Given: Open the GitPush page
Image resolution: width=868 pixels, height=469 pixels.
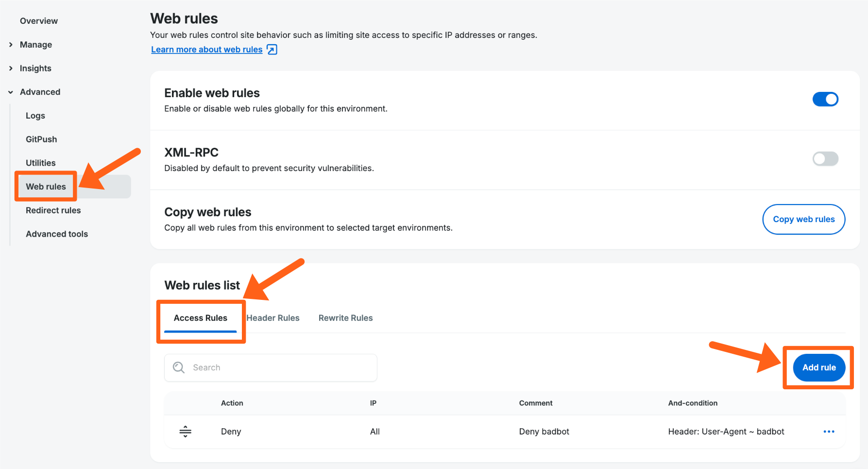Looking at the screenshot, I should [x=41, y=139].
